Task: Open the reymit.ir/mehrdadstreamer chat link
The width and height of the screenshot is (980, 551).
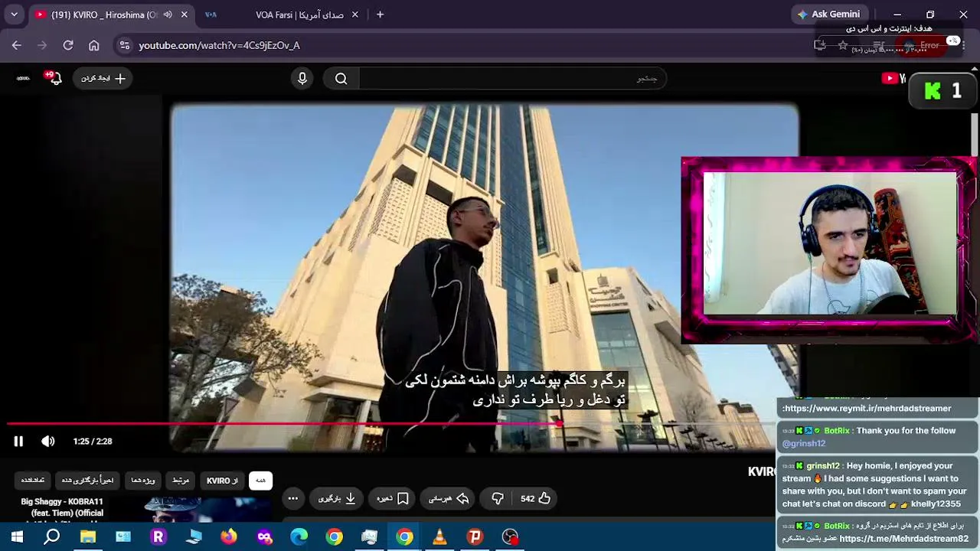Action: 867,409
